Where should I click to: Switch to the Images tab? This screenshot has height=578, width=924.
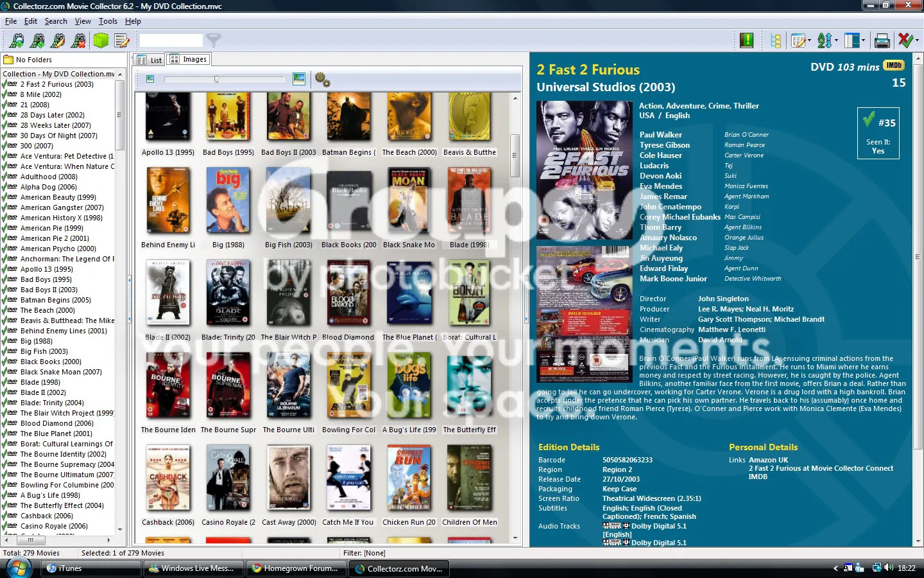(189, 59)
